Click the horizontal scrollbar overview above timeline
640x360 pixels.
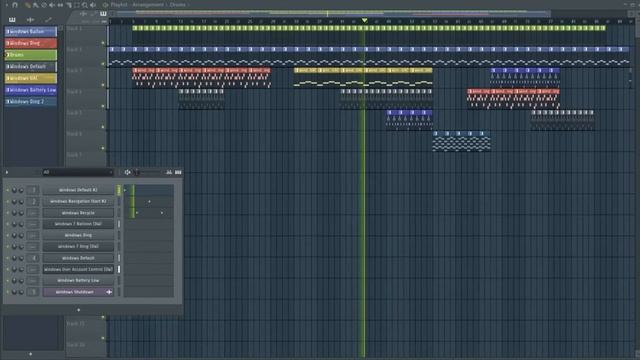point(329,13)
